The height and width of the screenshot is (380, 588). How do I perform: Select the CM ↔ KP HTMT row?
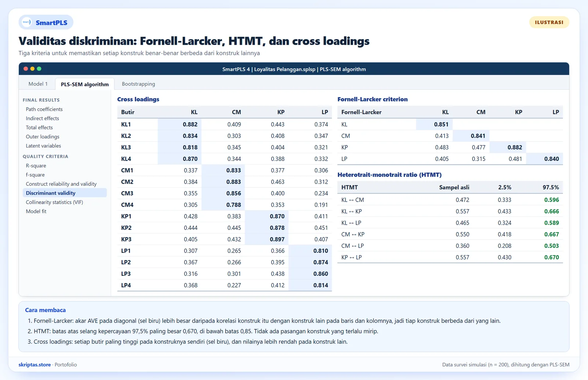(x=450, y=234)
